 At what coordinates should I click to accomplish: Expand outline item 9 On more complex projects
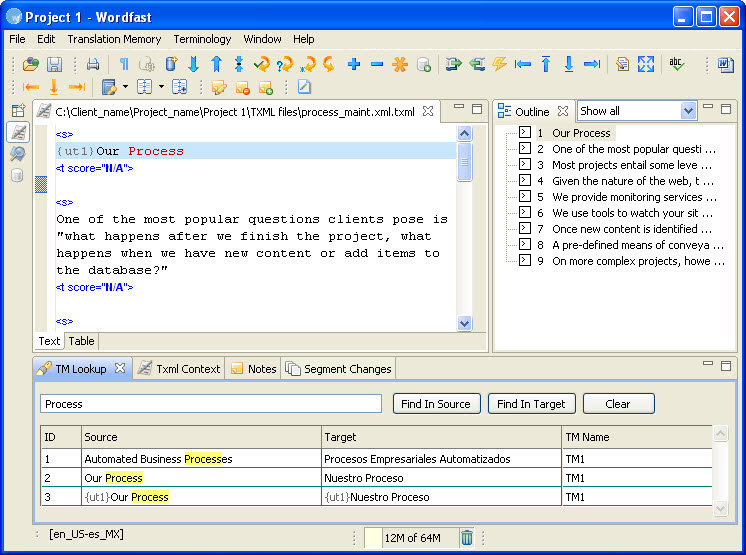point(525,260)
